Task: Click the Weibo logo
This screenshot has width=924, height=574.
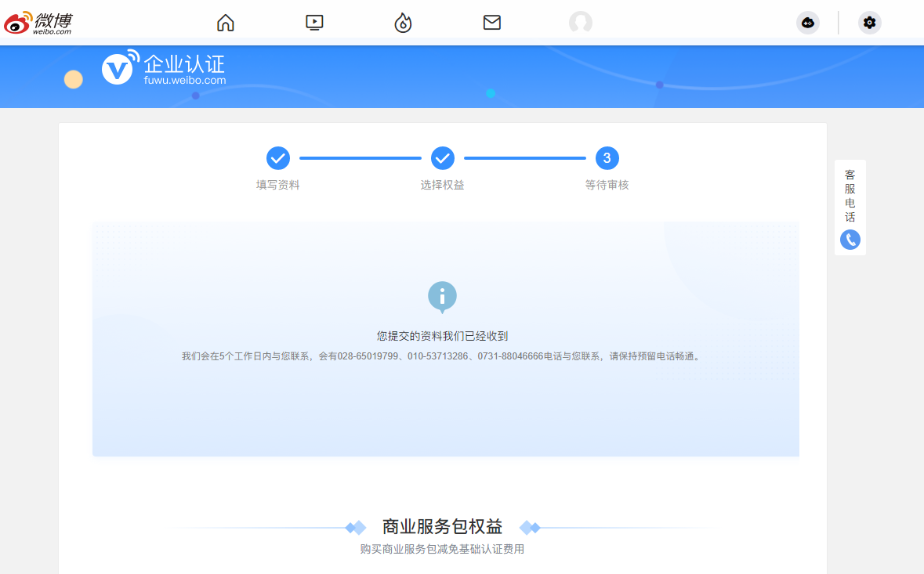Action: click(37, 22)
